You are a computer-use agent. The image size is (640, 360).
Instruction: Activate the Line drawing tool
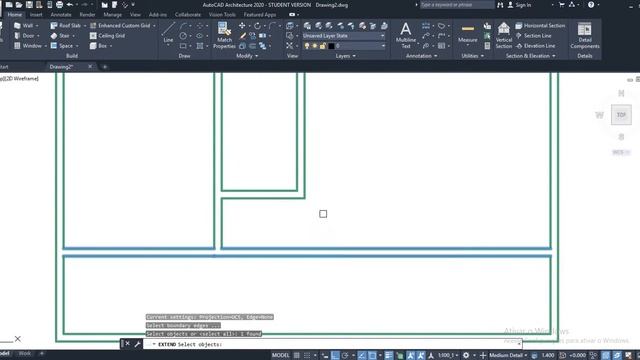[168, 33]
